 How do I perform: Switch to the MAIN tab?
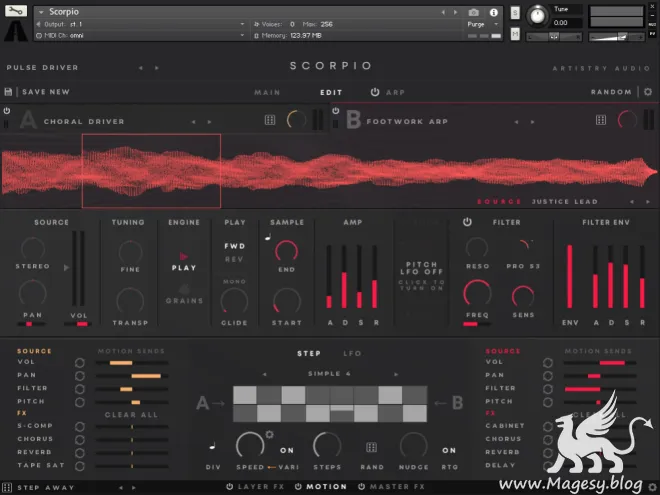267,93
